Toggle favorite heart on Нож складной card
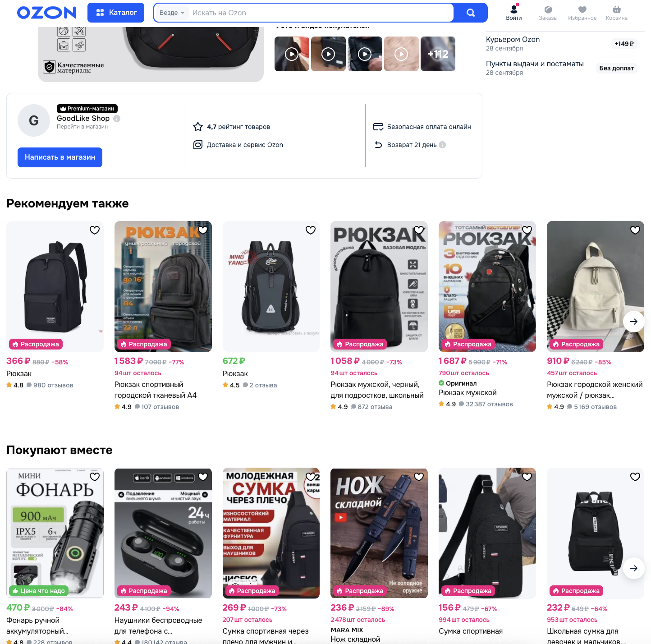The height and width of the screenshot is (644, 651). click(x=419, y=477)
